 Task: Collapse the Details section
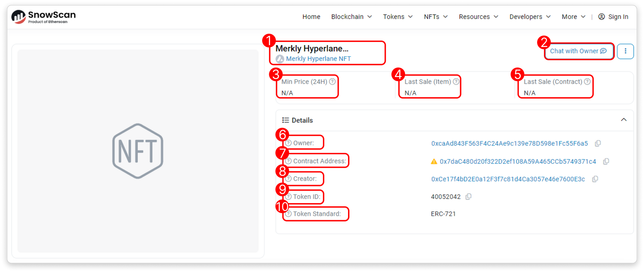(624, 120)
